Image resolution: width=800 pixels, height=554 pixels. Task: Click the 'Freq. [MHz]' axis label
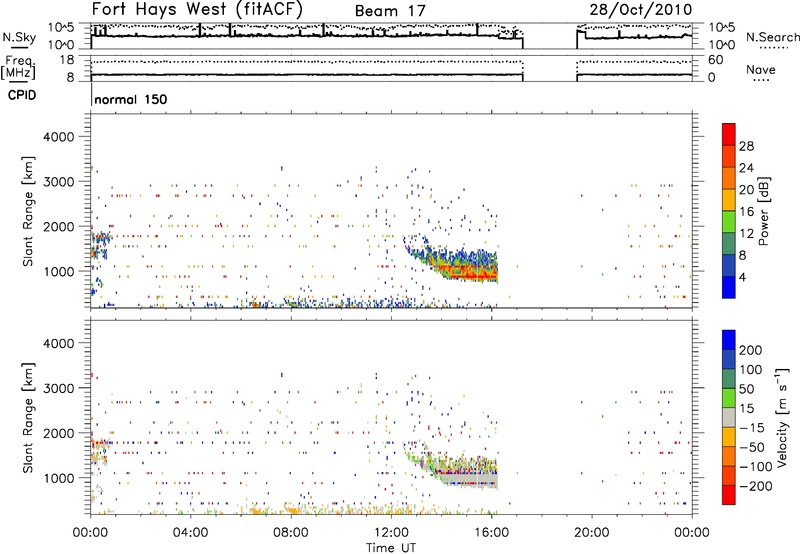coord(18,68)
